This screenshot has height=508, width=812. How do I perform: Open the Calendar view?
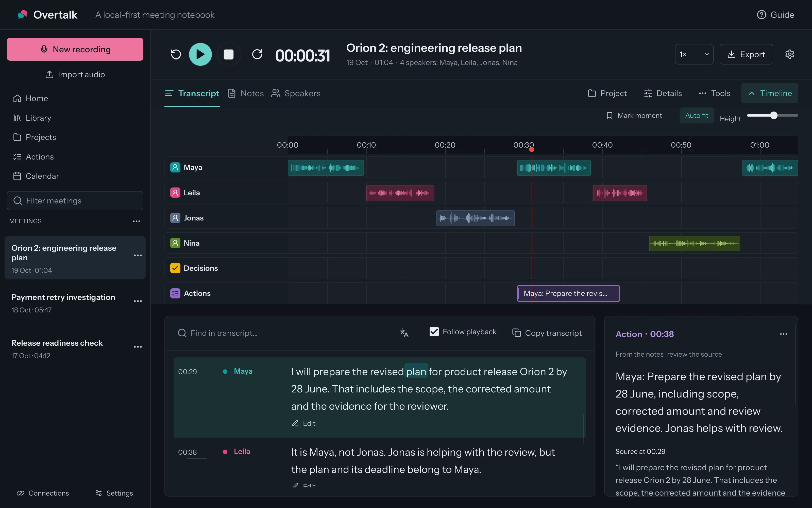(x=36, y=176)
